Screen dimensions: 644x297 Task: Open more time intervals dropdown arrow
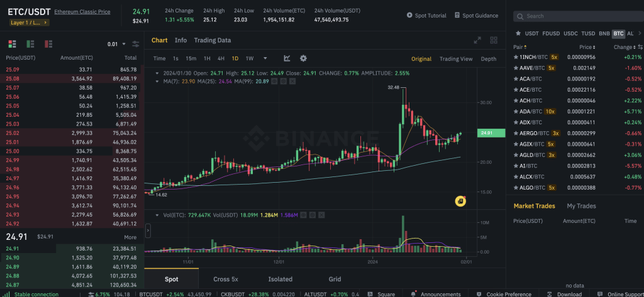[265, 58]
